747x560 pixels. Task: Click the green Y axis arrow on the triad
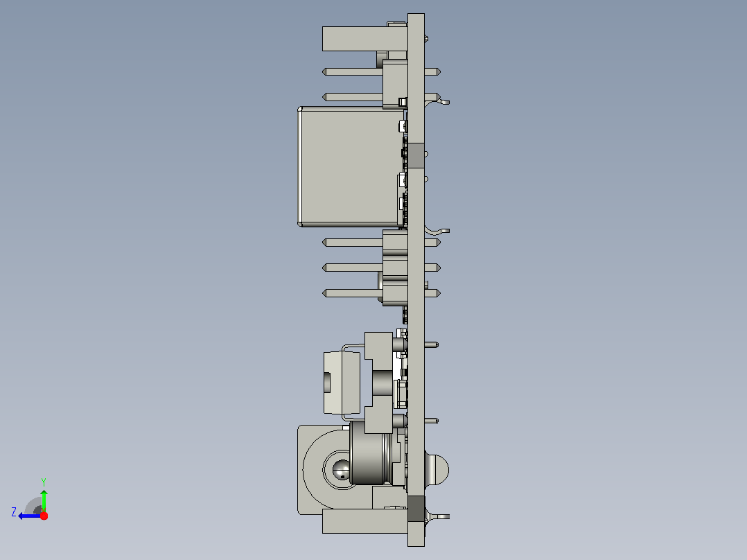(44, 500)
